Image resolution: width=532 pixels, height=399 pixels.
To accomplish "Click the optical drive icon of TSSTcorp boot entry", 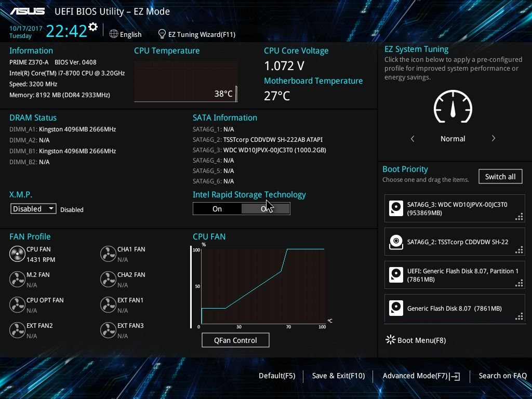I will [x=396, y=242].
